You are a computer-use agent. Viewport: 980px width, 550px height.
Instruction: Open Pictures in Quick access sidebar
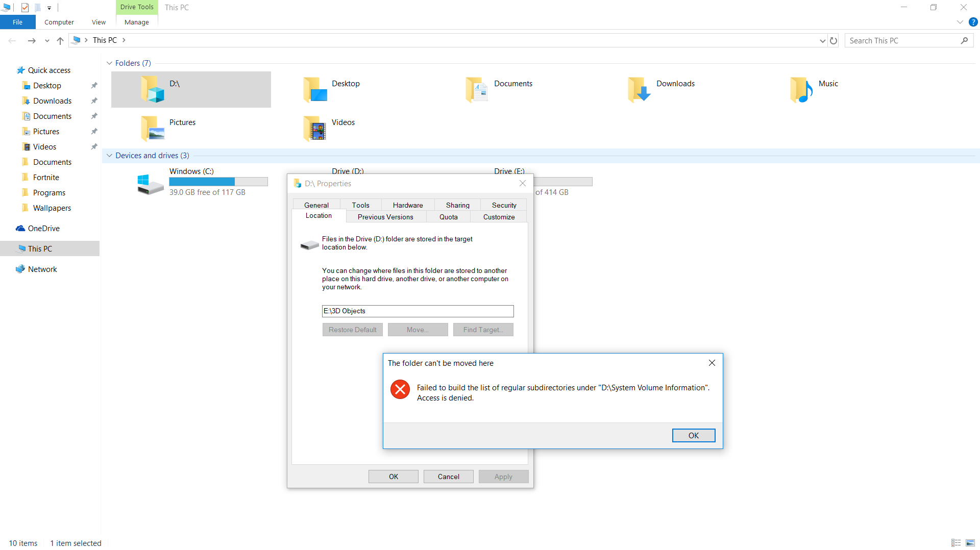pyautogui.click(x=46, y=132)
